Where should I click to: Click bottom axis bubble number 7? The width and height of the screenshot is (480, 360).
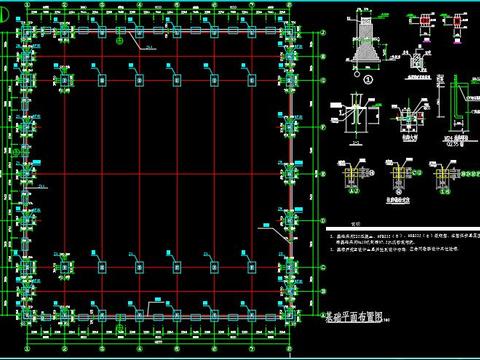click(x=251, y=349)
